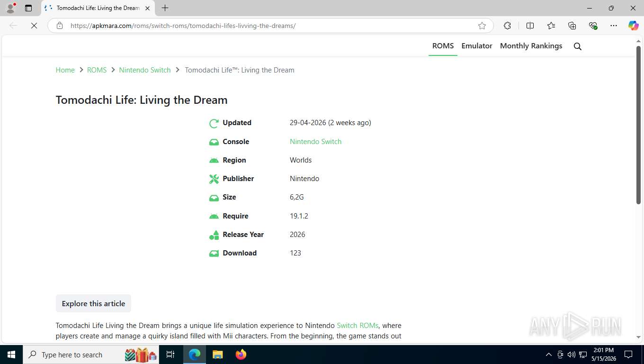
Task: Click the taskbar search box
Action: (x=91, y=355)
